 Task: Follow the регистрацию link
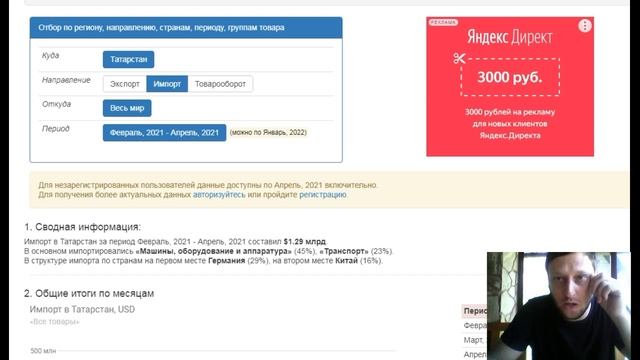coord(323,195)
